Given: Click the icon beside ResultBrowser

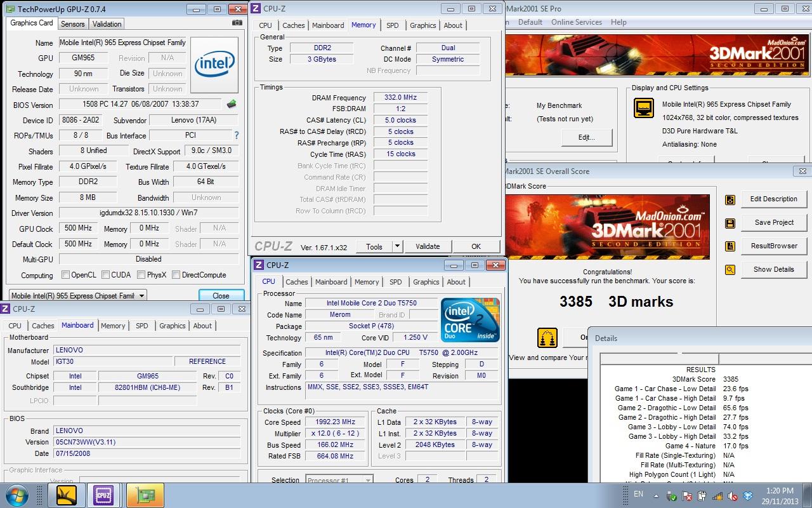Looking at the screenshot, I should click(x=730, y=246).
